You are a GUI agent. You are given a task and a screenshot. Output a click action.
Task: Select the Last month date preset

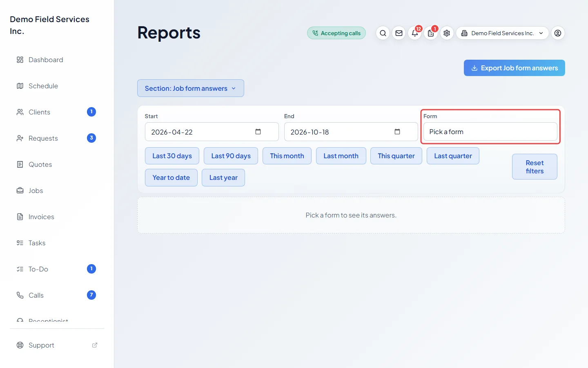[341, 156]
